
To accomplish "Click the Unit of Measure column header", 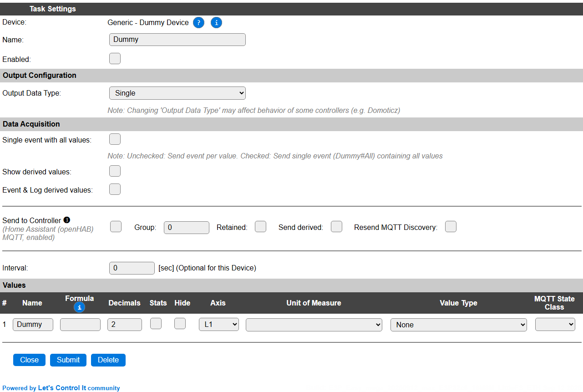I will (314, 303).
